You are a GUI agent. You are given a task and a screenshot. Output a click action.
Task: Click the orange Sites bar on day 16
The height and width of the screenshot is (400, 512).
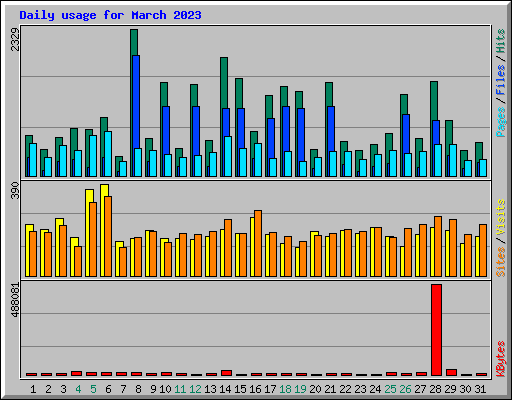click(258, 243)
